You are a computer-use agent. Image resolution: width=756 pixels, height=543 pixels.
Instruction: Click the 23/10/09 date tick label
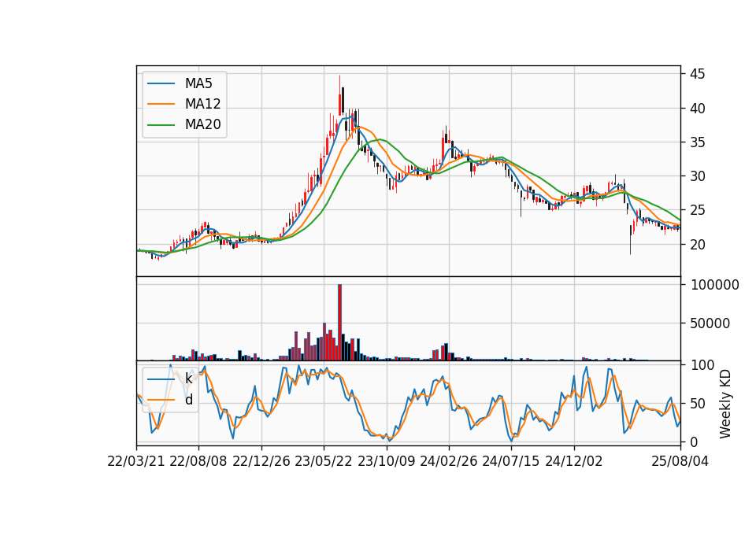(386, 461)
